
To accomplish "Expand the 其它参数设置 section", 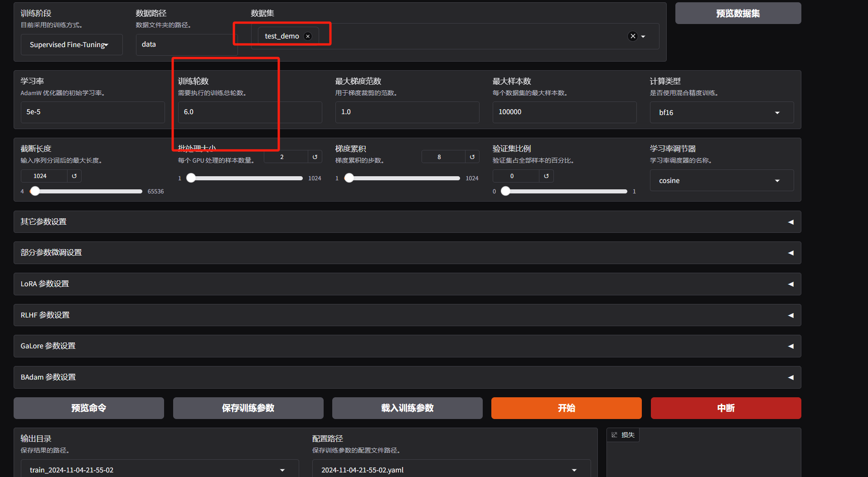I will tap(407, 222).
